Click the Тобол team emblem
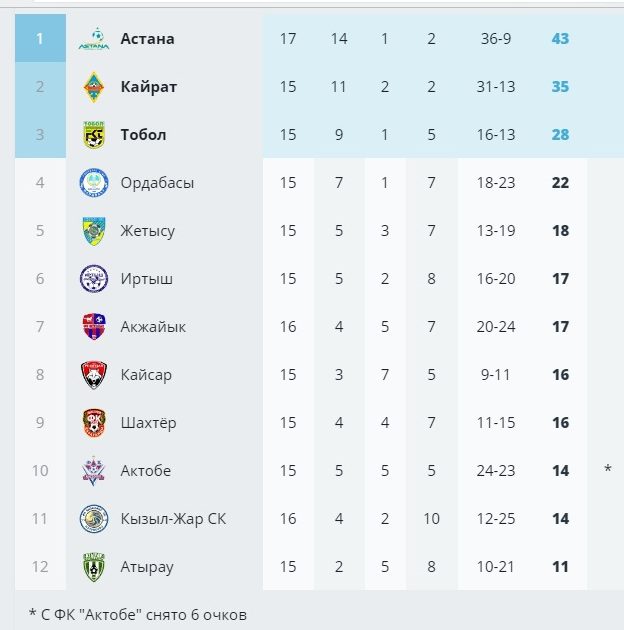Viewport: 624px width, 630px height. click(x=94, y=135)
